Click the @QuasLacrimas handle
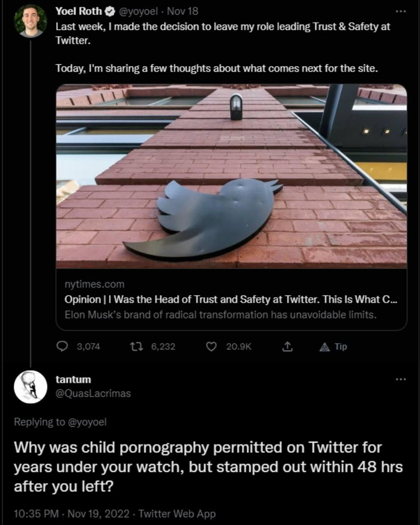The height and width of the screenshot is (525, 420). [x=94, y=393]
